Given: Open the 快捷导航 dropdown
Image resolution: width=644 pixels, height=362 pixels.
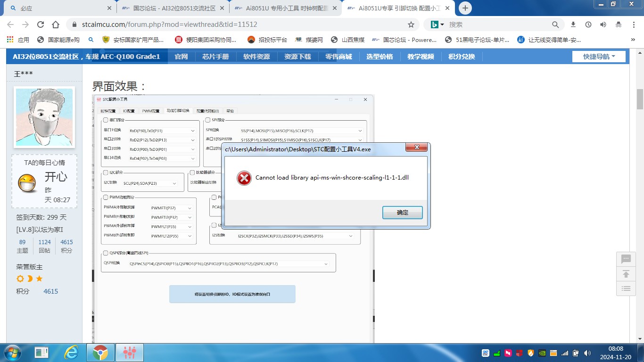Looking at the screenshot, I should click(x=599, y=57).
